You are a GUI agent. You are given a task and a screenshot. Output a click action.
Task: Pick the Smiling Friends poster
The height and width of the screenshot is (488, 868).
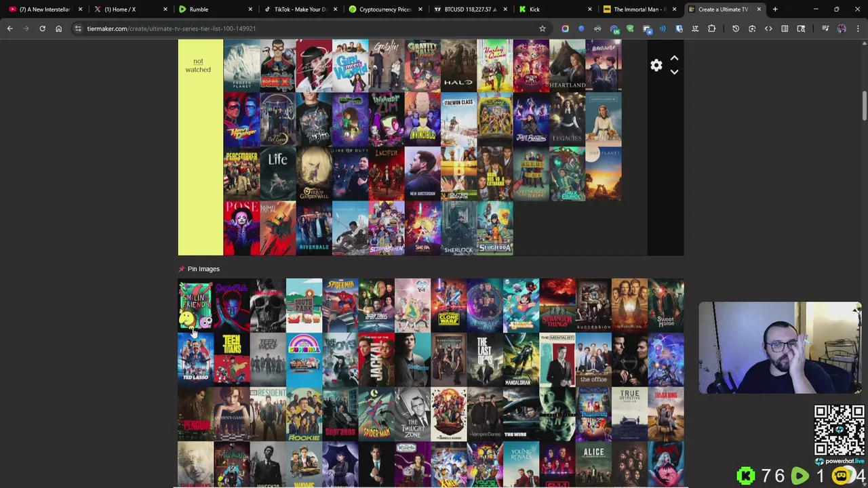pyautogui.click(x=195, y=305)
